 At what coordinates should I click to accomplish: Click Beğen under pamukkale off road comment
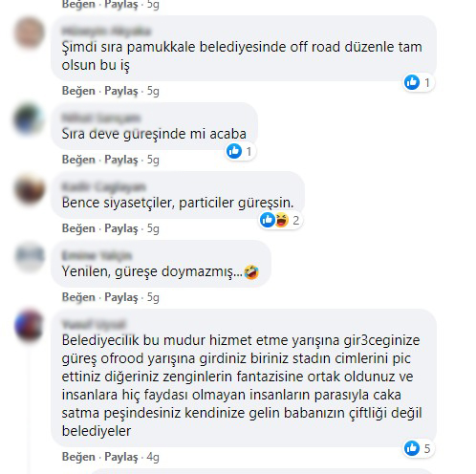(78, 91)
